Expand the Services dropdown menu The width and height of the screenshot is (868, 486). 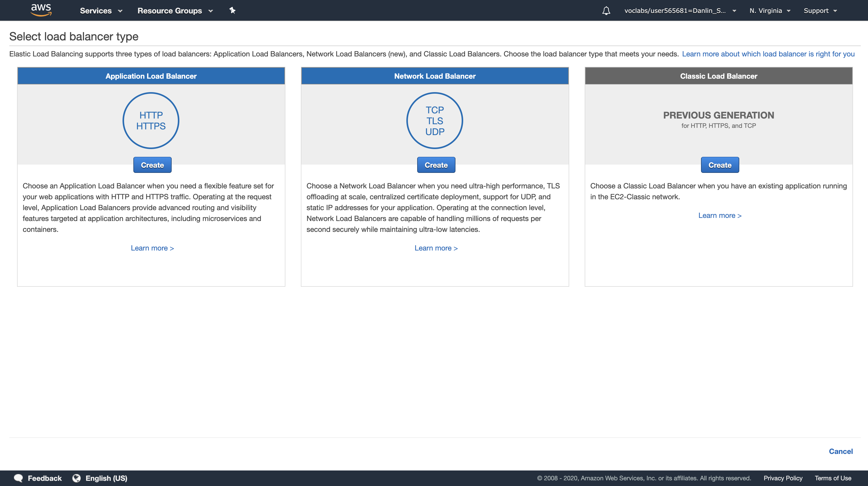(x=101, y=11)
